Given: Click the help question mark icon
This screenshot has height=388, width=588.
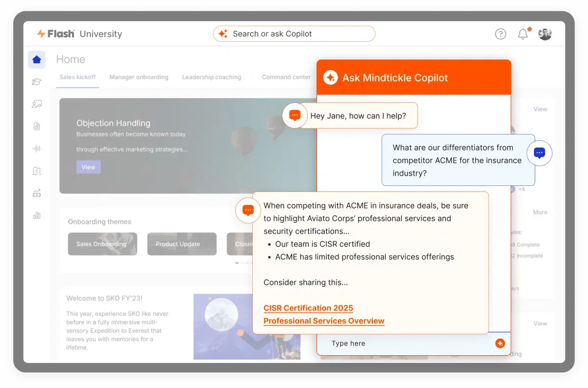Looking at the screenshot, I should pyautogui.click(x=500, y=34).
